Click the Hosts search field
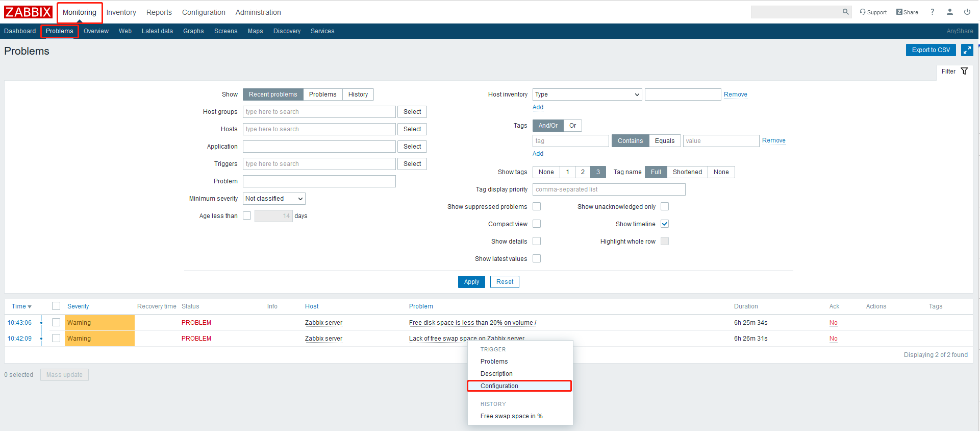 point(319,129)
